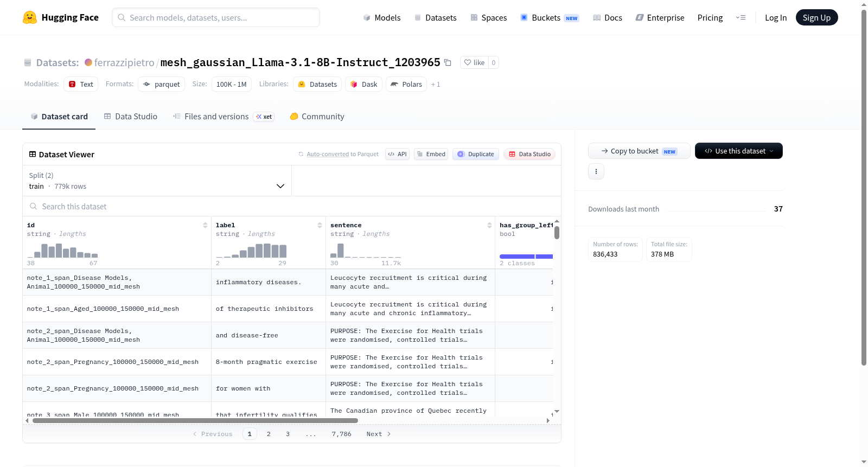Viewport: 868px width, 467px height.
Task: Click the page vertical scrollbar
Action: tap(864, 187)
